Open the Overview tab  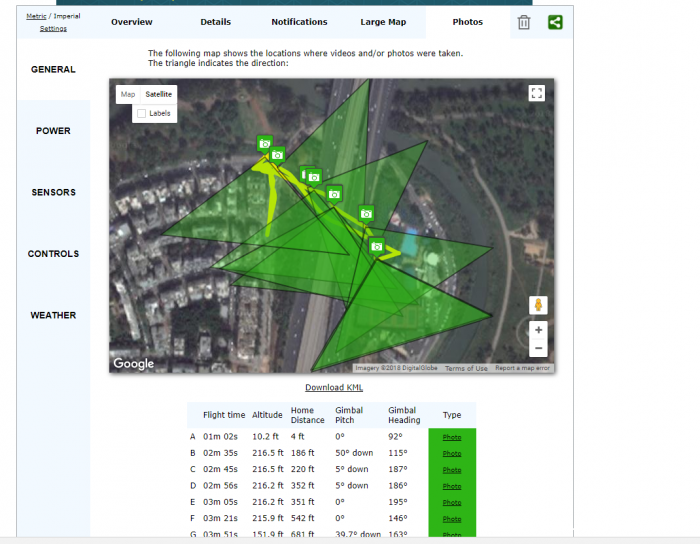coord(132,22)
